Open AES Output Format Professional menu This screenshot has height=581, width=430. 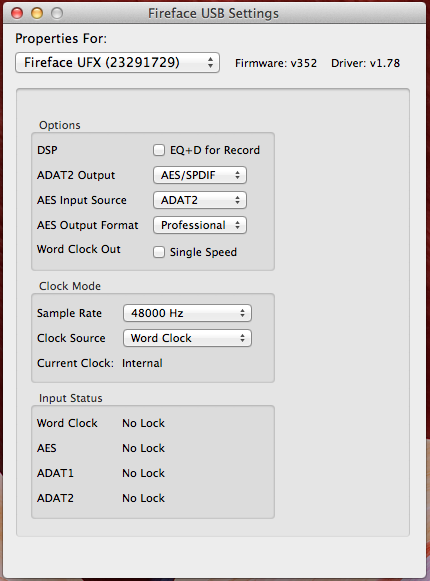click(x=200, y=225)
